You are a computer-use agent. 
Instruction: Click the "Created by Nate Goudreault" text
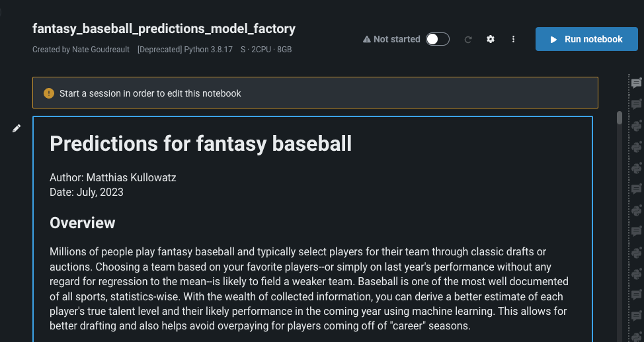[81, 50]
